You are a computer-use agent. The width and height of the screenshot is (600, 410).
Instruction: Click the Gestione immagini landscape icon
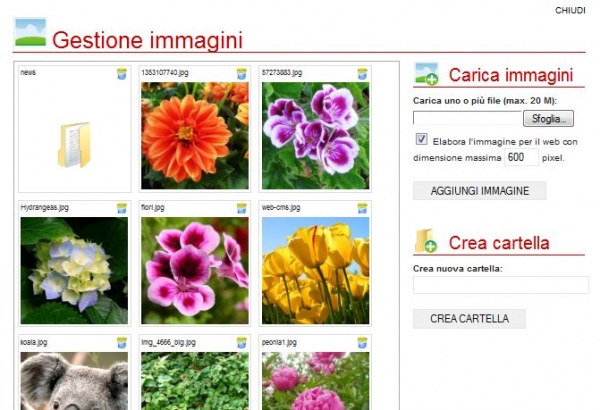30,32
